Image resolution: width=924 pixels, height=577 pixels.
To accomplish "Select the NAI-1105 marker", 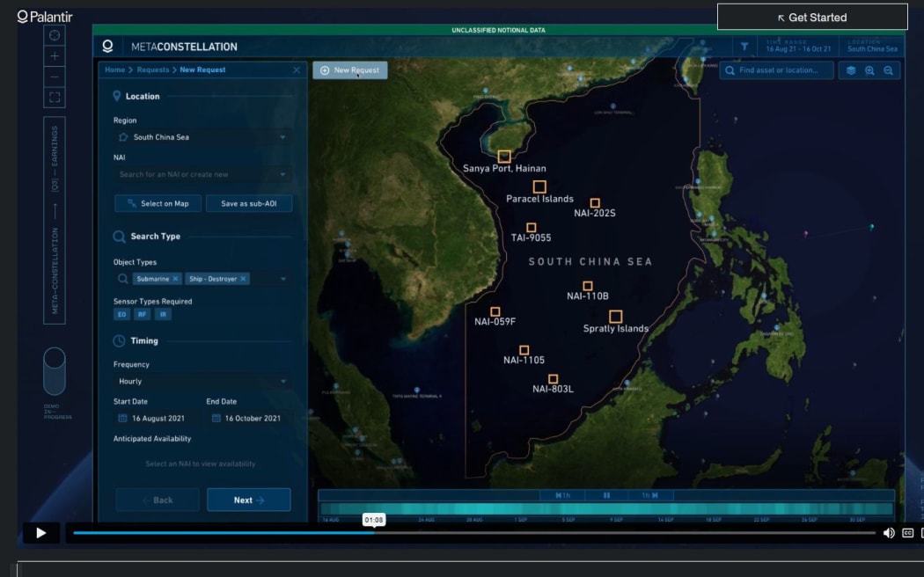I will 524,350.
